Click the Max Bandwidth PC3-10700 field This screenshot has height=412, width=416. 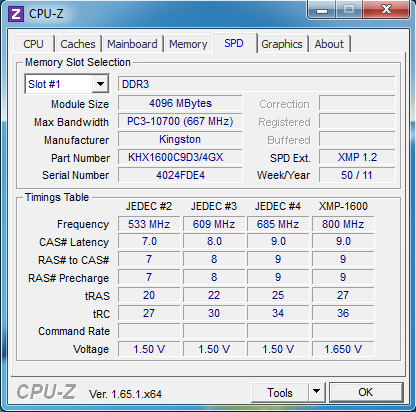(180, 121)
